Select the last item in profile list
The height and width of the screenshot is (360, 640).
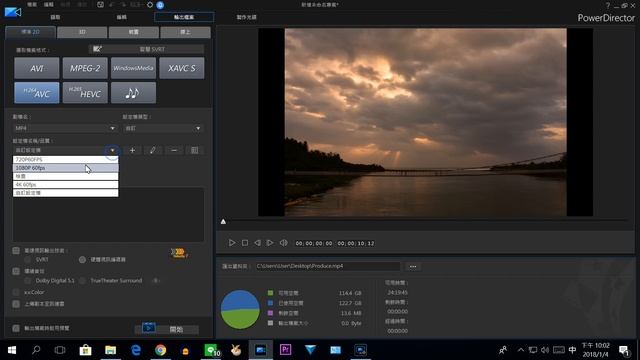coord(65,193)
